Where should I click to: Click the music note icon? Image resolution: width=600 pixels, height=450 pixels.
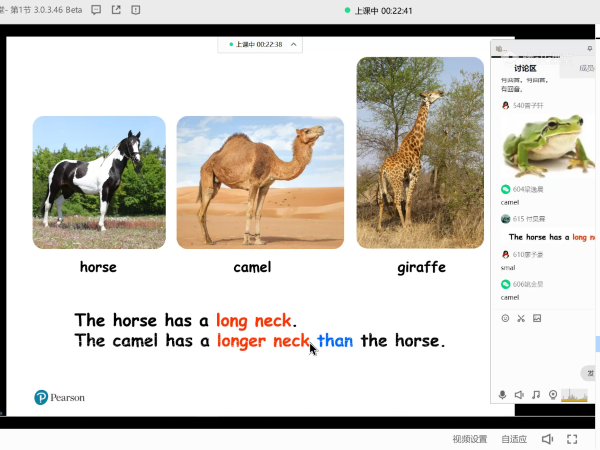[536, 395]
